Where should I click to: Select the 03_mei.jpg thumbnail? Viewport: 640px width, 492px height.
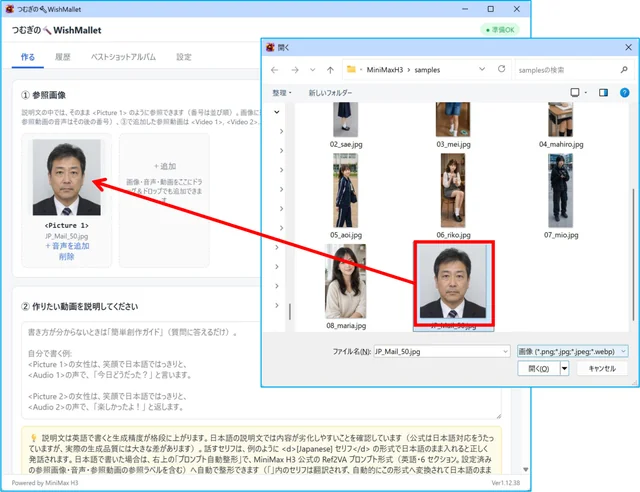453,120
